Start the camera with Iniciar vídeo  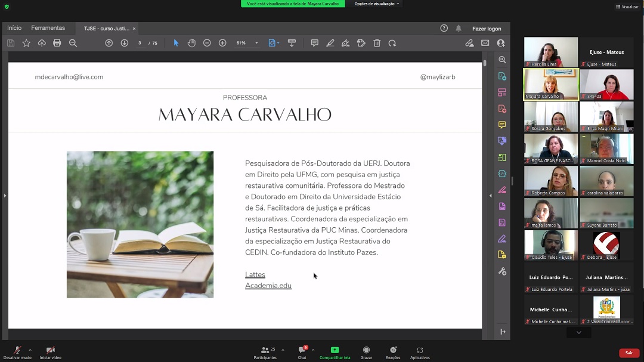click(50, 352)
